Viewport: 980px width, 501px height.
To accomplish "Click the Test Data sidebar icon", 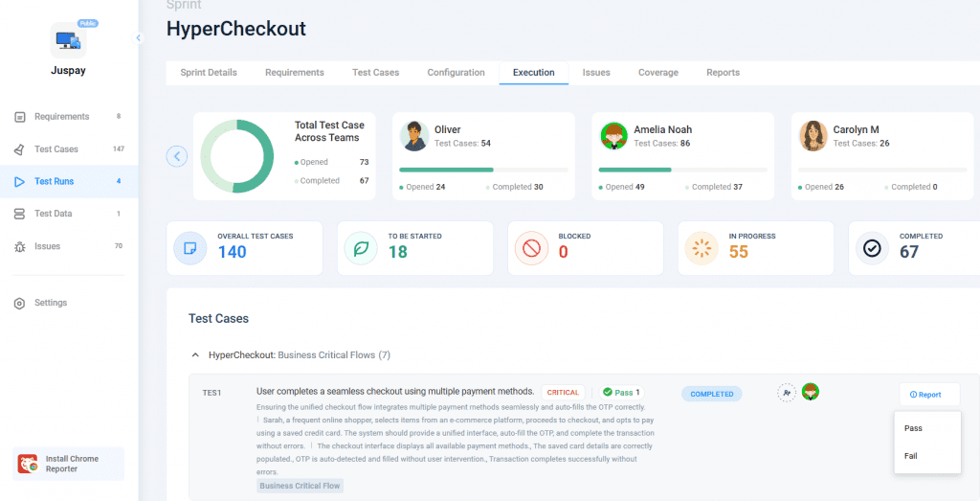I will [20, 214].
